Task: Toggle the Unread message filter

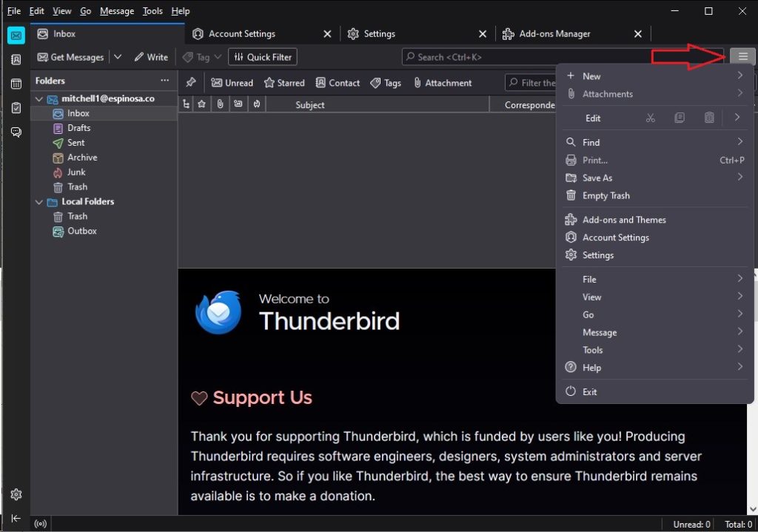Action: click(232, 82)
